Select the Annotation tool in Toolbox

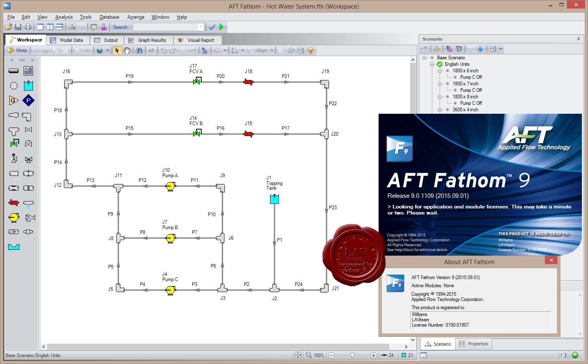[28, 71]
